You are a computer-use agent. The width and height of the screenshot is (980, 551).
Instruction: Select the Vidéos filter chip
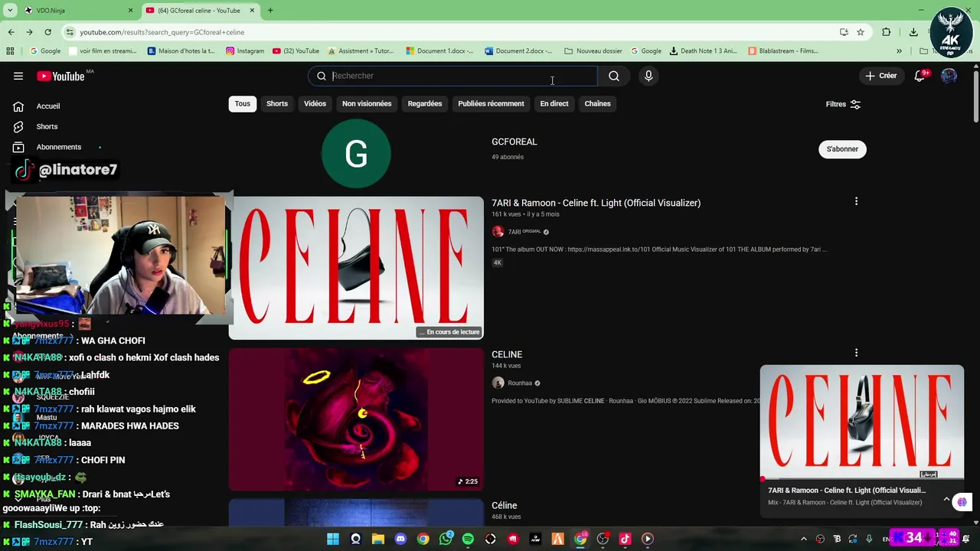pyautogui.click(x=315, y=104)
